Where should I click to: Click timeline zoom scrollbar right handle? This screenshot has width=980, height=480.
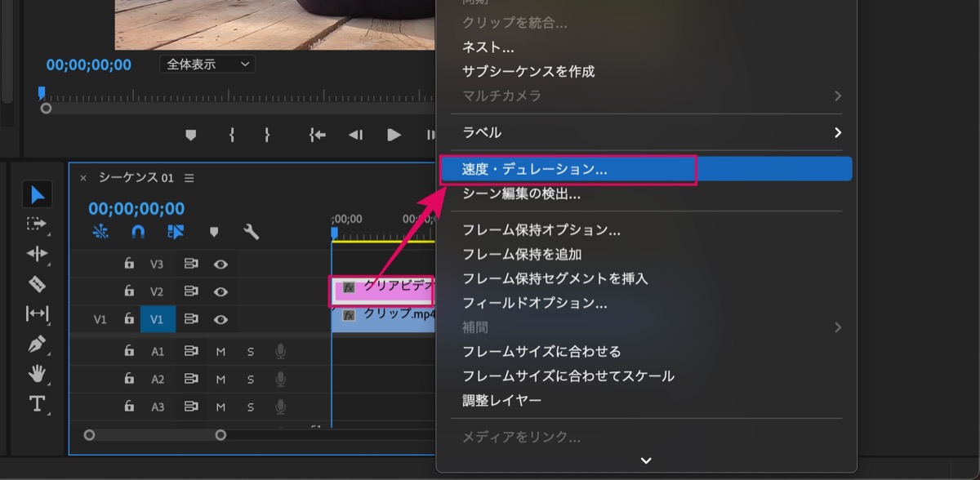[220, 435]
